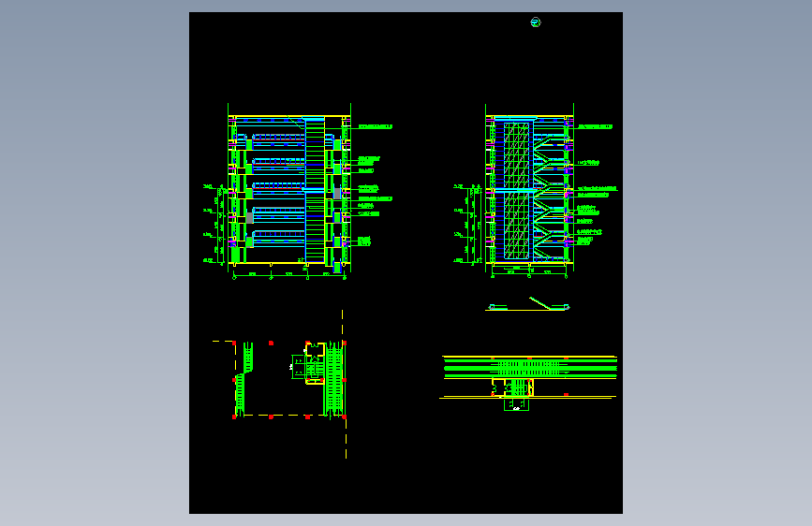This screenshot has height=526, width=812.
Task: Select the long horizontal plan with green bands
Action: coord(528,383)
